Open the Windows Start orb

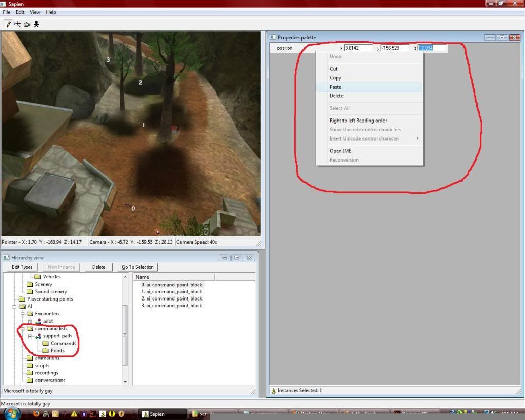(x=12, y=414)
